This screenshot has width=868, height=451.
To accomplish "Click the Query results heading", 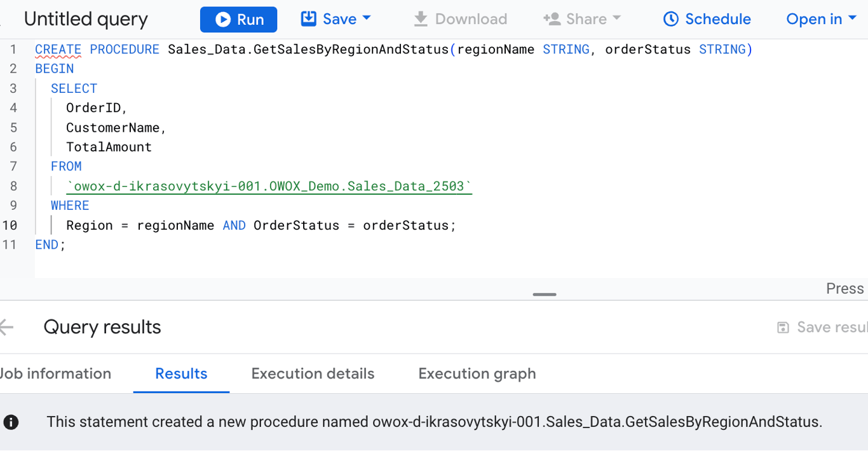I will coord(102,327).
